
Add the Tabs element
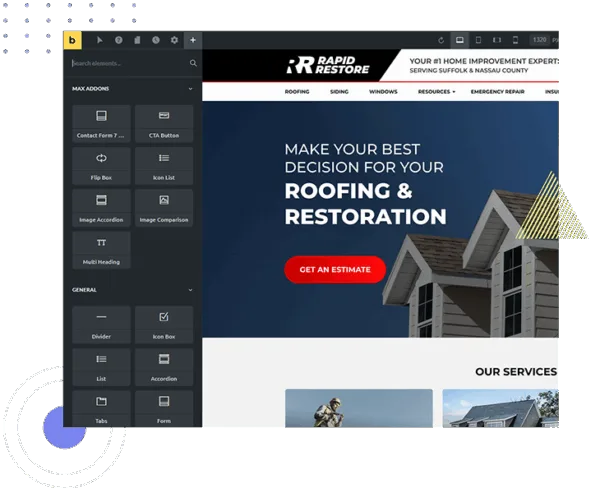pyautogui.click(x=101, y=408)
